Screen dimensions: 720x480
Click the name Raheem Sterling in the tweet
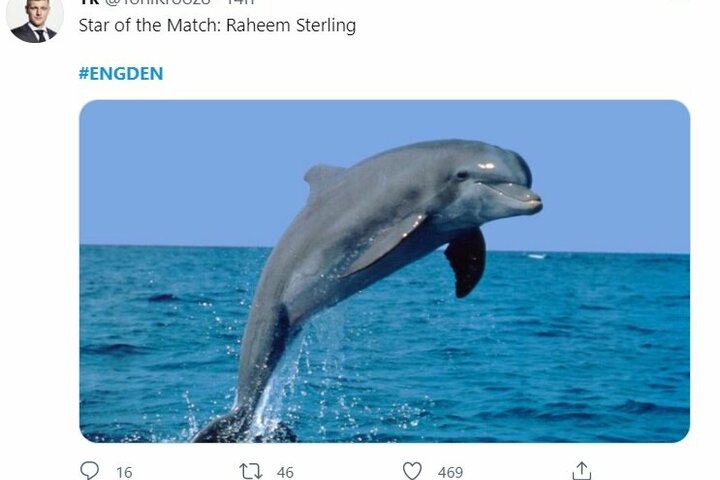(x=291, y=25)
